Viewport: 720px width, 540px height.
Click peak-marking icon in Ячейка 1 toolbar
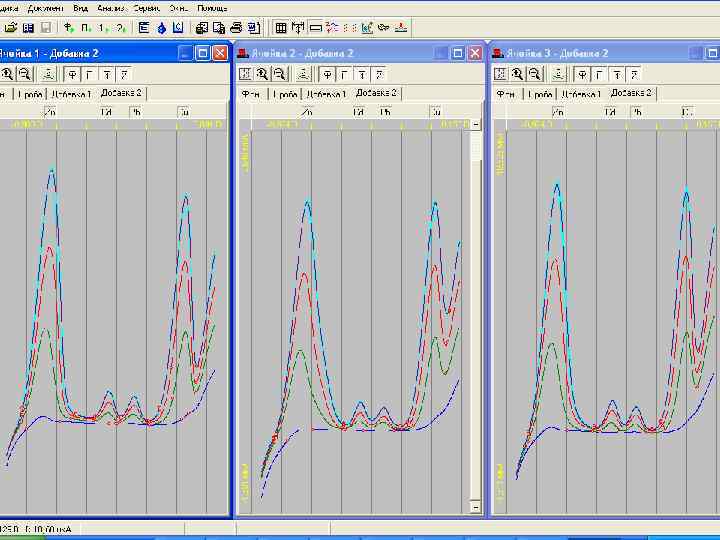coord(48,74)
